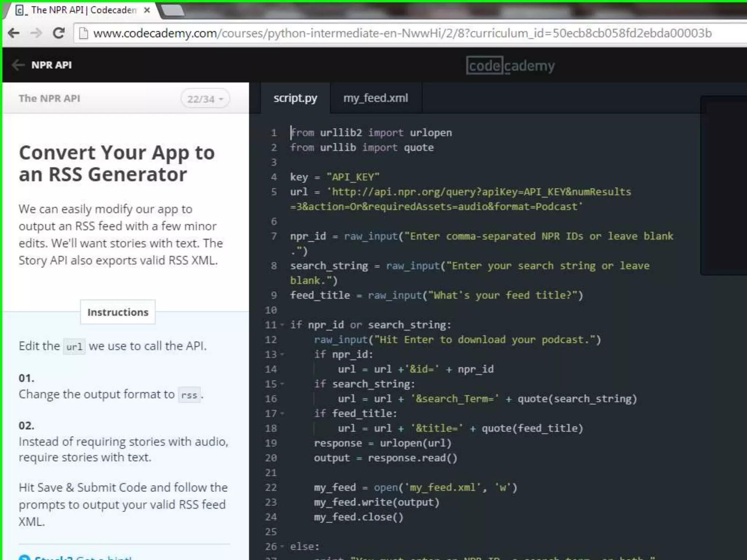Collapse the code fold at line 15

click(x=282, y=384)
